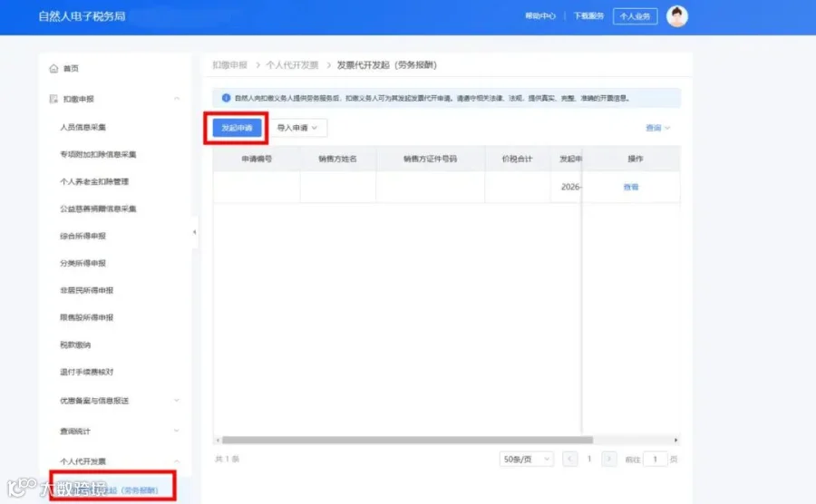Screen dimensions: 816x504
Task: Go to next page arrow in pagination
Action: point(609,459)
